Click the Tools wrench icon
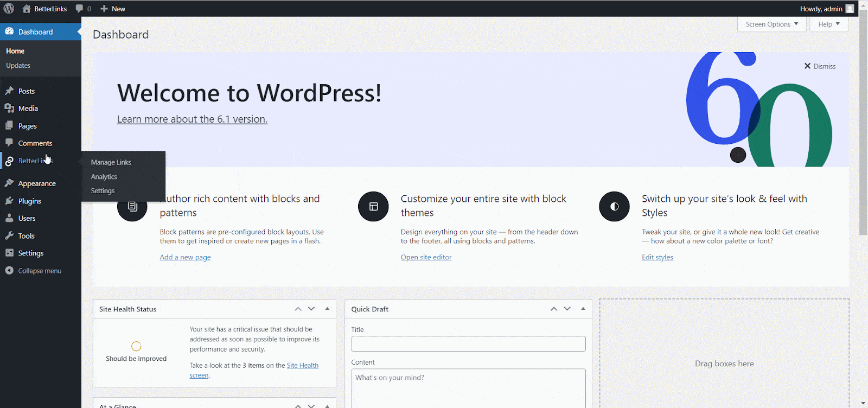 click(x=9, y=236)
